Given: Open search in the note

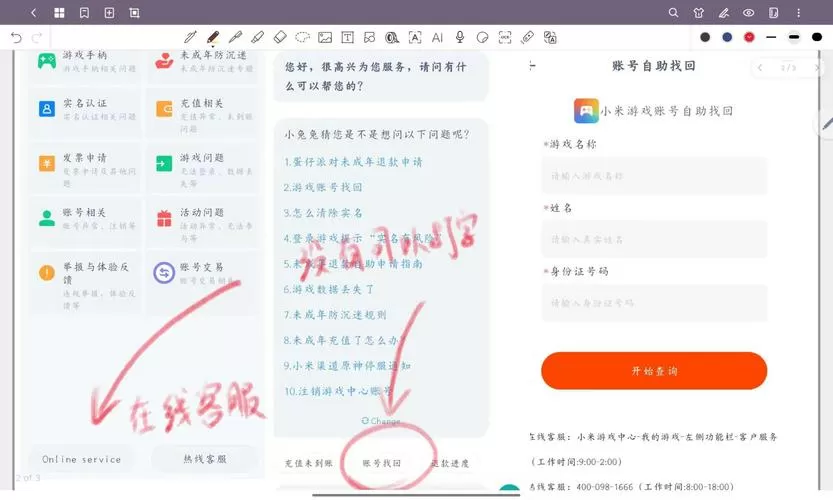Looking at the screenshot, I should (x=673, y=13).
